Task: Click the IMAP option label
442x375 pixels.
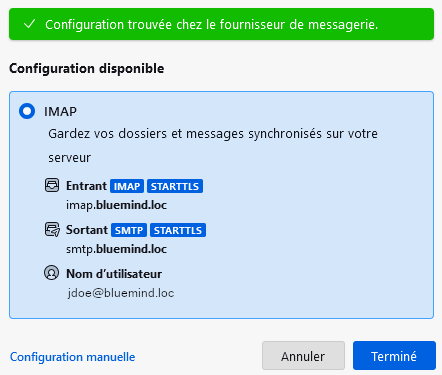Action: tap(60, 111)
